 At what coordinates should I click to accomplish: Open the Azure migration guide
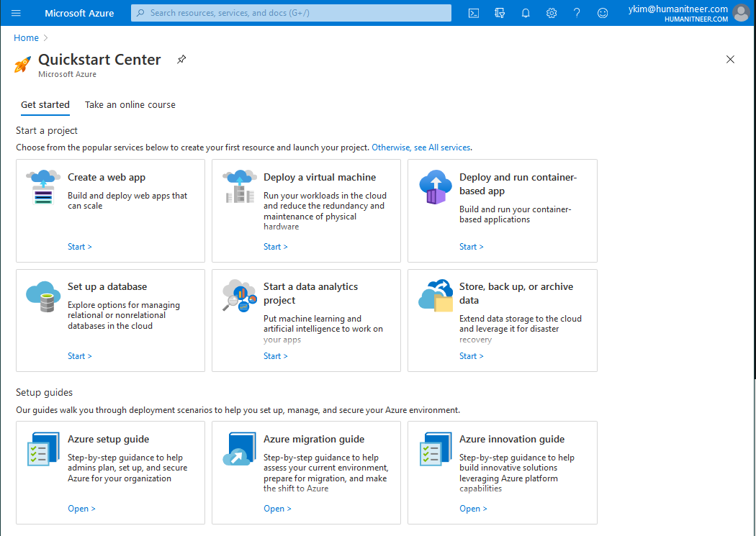[277, 509]
